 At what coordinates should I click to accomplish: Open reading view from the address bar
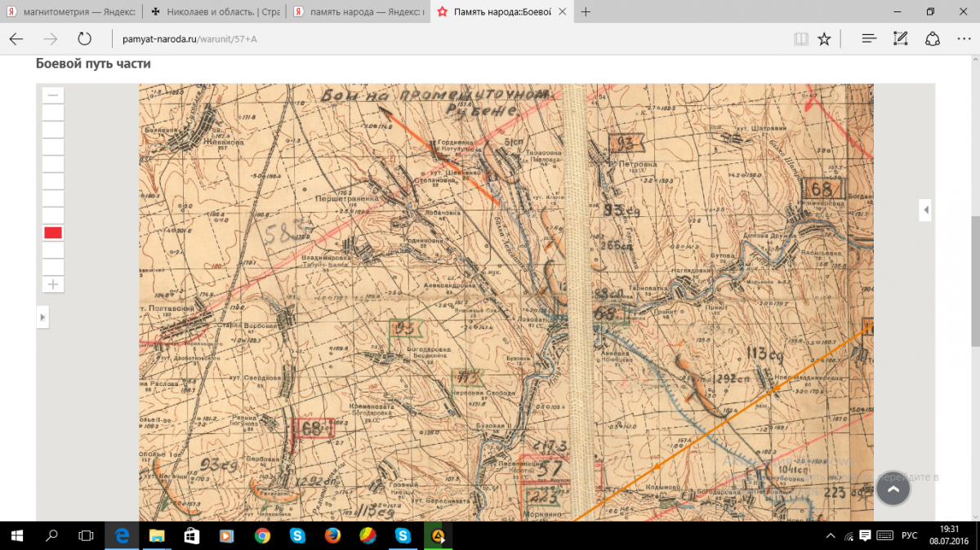[x=801, y=38]
